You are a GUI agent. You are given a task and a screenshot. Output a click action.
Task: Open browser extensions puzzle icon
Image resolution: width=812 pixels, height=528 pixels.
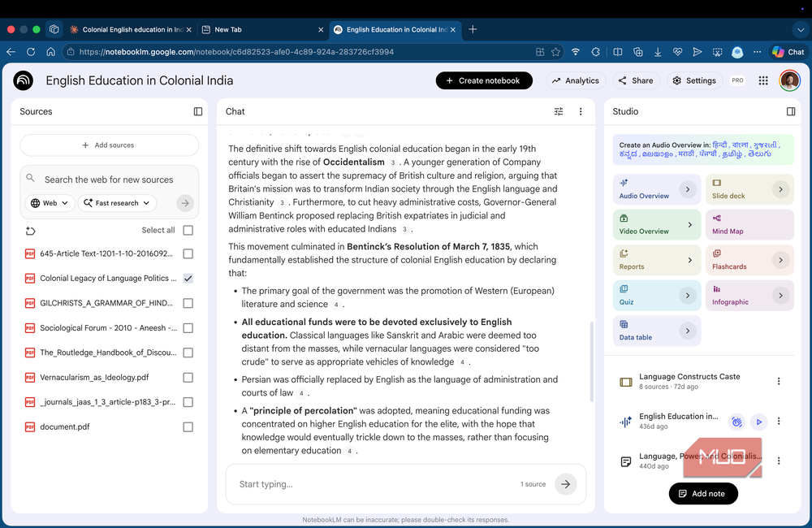(x=595, y=52)
